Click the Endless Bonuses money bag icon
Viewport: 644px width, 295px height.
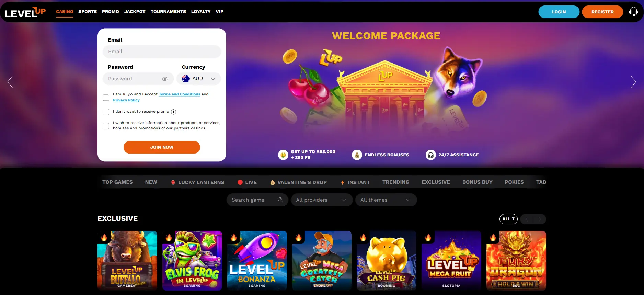tap(357, 155)
